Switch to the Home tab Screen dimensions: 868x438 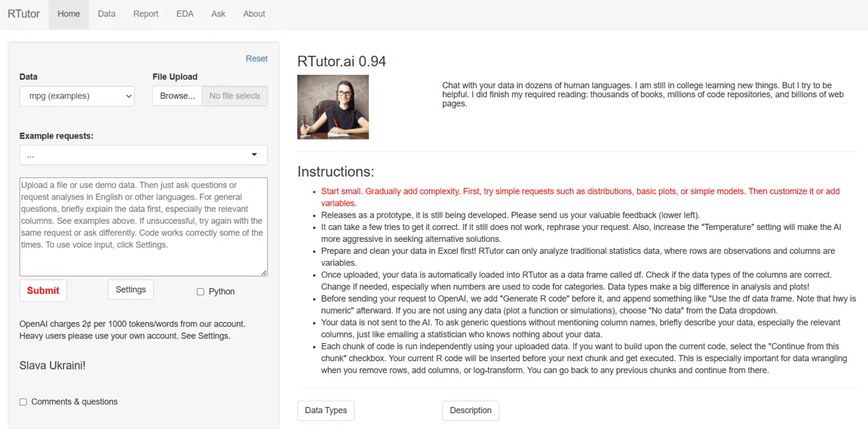coord(69,14)
